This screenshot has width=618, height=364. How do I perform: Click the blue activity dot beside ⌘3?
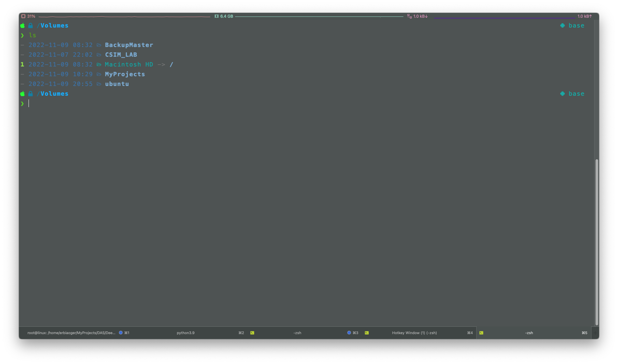point(349,333)
